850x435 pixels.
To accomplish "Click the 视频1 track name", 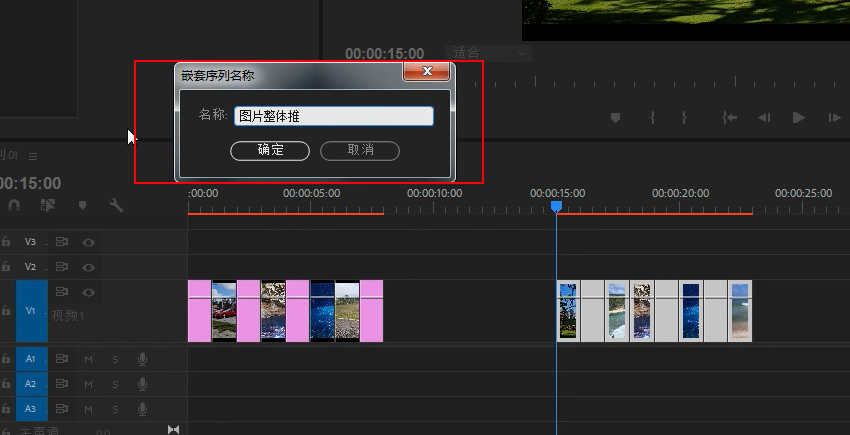I will 68,316.
